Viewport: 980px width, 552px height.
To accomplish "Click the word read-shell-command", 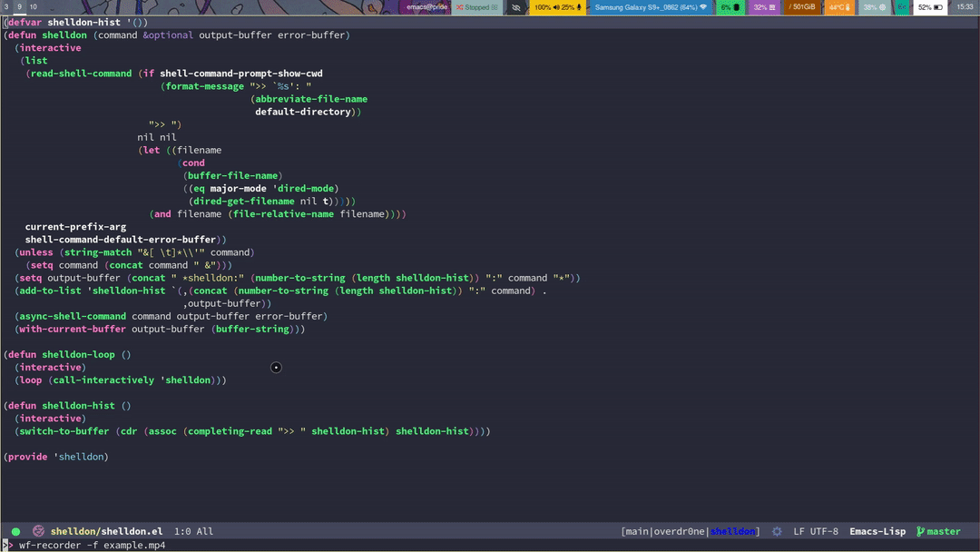I will pos(82,74).
